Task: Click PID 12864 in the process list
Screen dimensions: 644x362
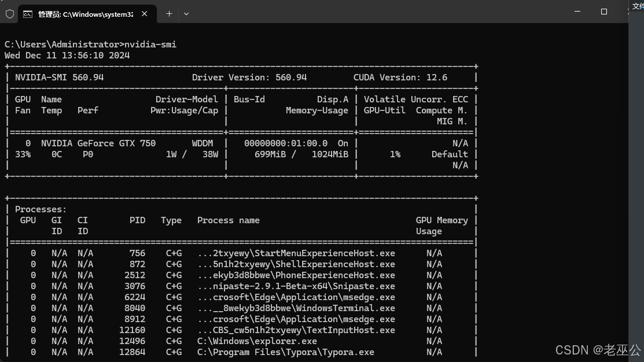Action: tap(133, 352)
